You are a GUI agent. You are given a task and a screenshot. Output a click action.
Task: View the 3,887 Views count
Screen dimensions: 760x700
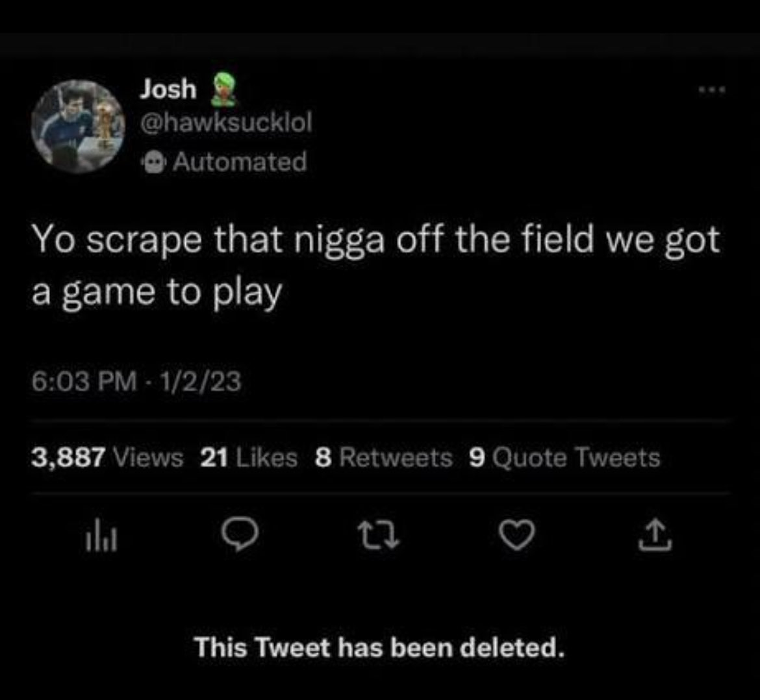[x=107, y=456]
